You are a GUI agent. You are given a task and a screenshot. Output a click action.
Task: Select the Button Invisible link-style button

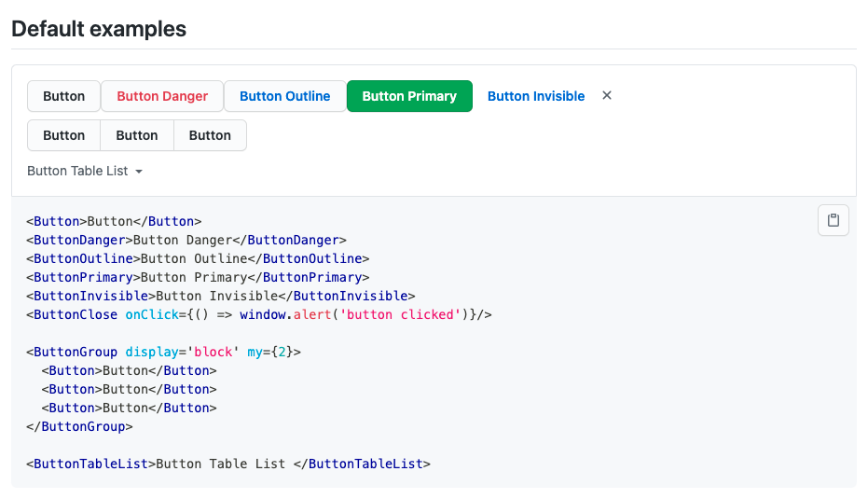click(536, 96)
